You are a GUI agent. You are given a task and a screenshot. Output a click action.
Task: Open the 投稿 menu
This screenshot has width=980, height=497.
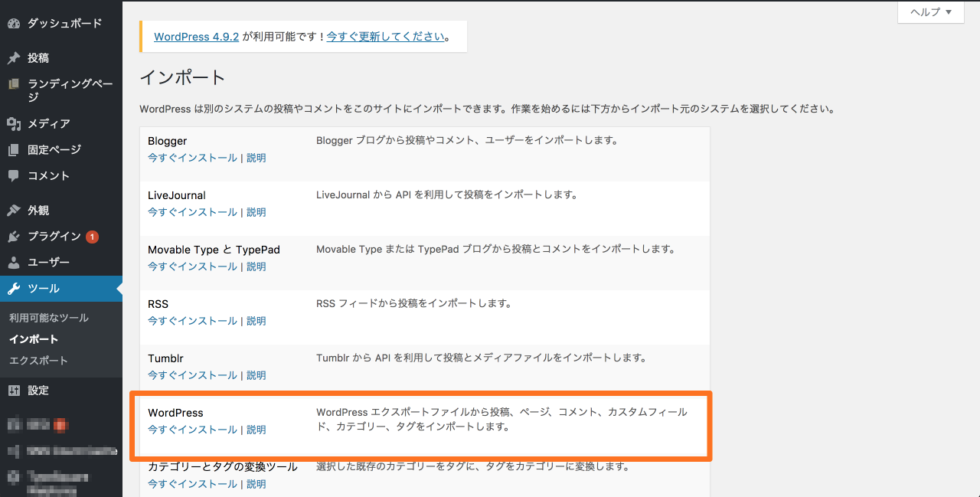point(61,58)
